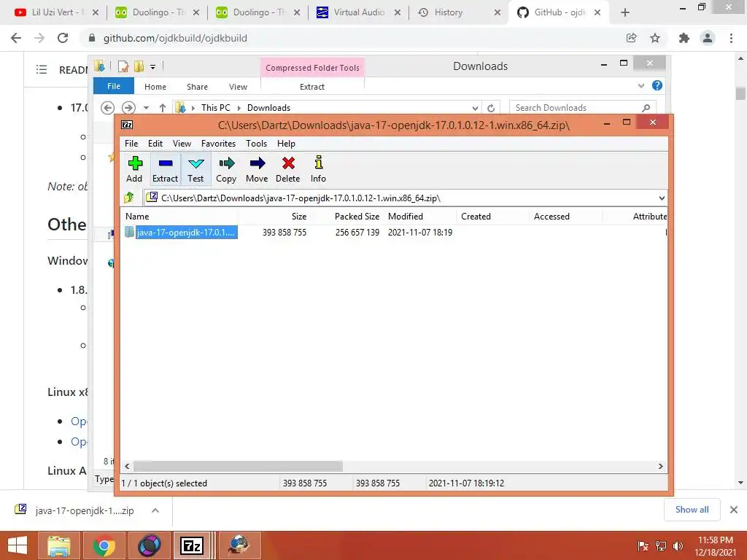Open the Tools menu in 7-Zip
747x560 pixels.
(x=256, y=144)
